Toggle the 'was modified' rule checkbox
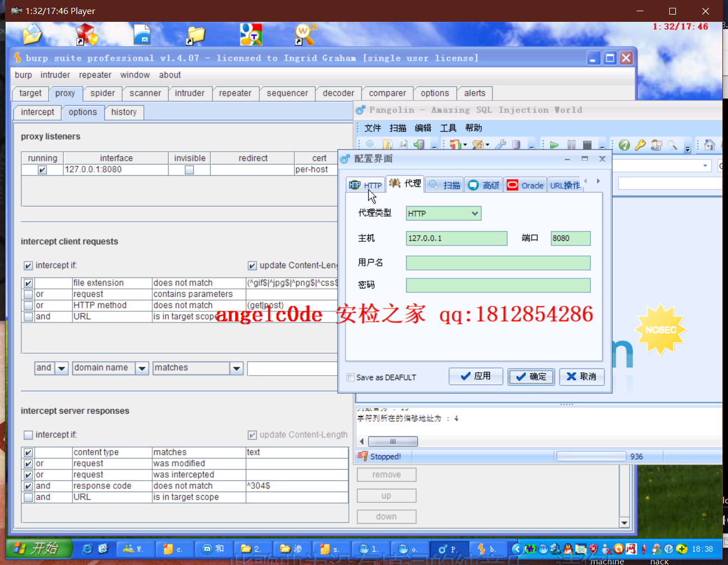This screenshot has height=565, width=728. (x=28, y=464)
